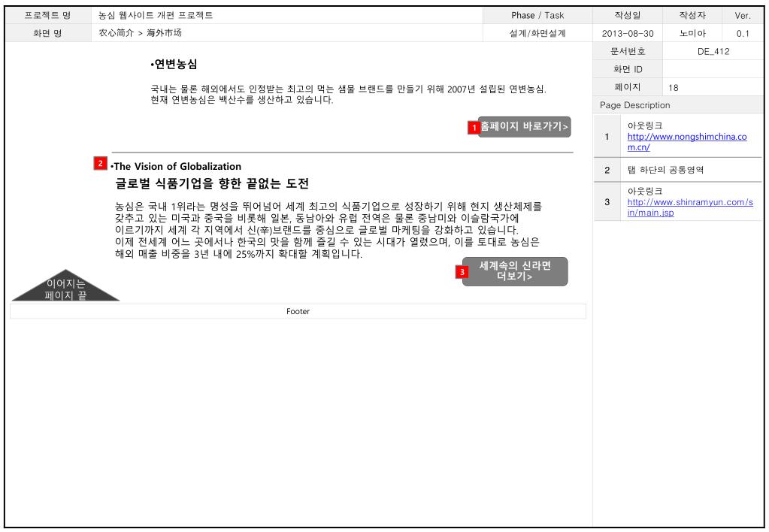
Task: Open the shinramyun.com main.jsp link
Action: 690,207
